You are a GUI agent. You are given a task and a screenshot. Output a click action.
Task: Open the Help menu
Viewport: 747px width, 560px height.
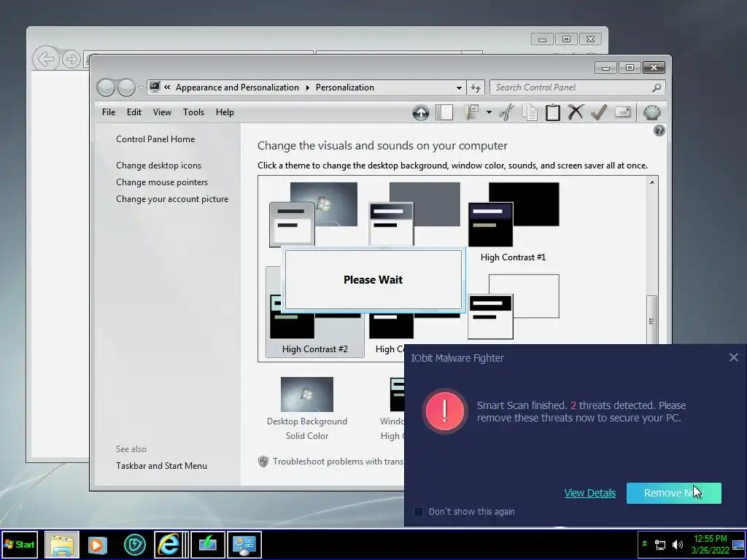[225, 112]
